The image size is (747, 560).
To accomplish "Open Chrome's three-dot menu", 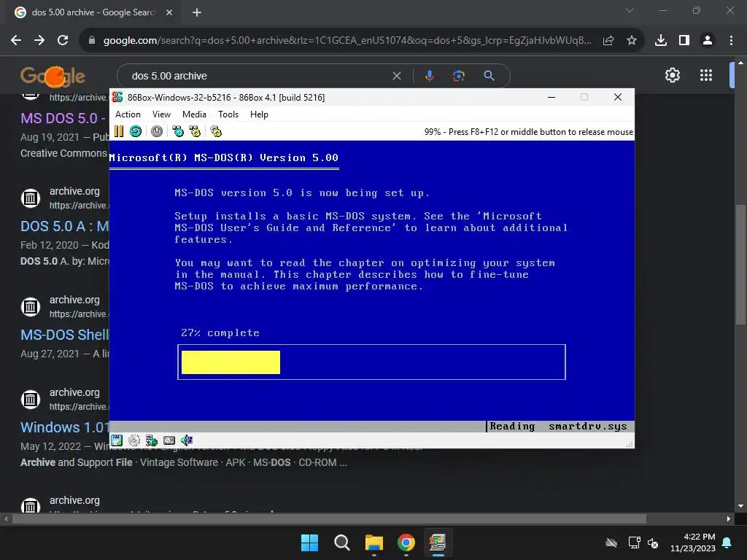I will 731,41.
